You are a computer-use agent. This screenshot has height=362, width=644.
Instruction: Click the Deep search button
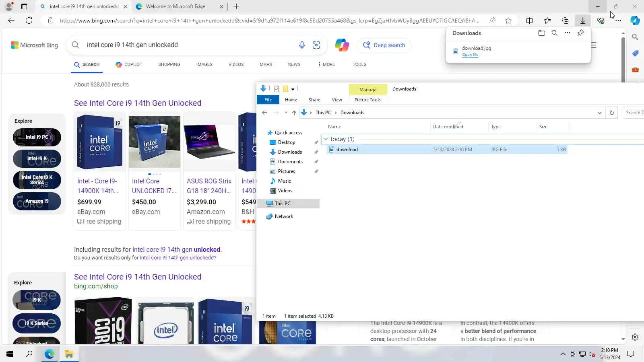[384, 45]
